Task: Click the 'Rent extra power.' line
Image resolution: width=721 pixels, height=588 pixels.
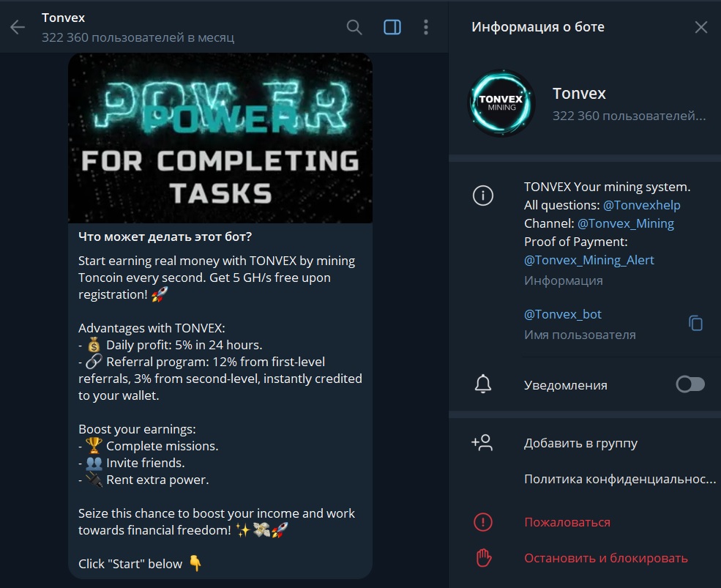Action: click(144, 480)
